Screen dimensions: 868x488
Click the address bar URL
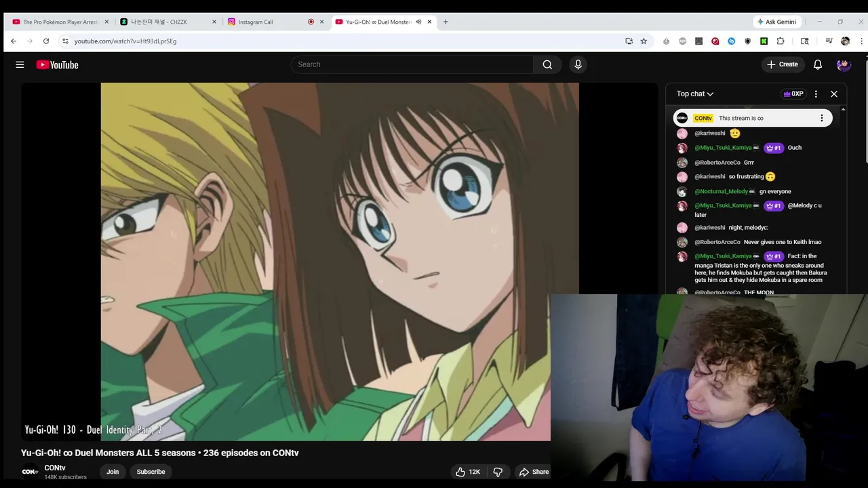(x=125, y=41)
